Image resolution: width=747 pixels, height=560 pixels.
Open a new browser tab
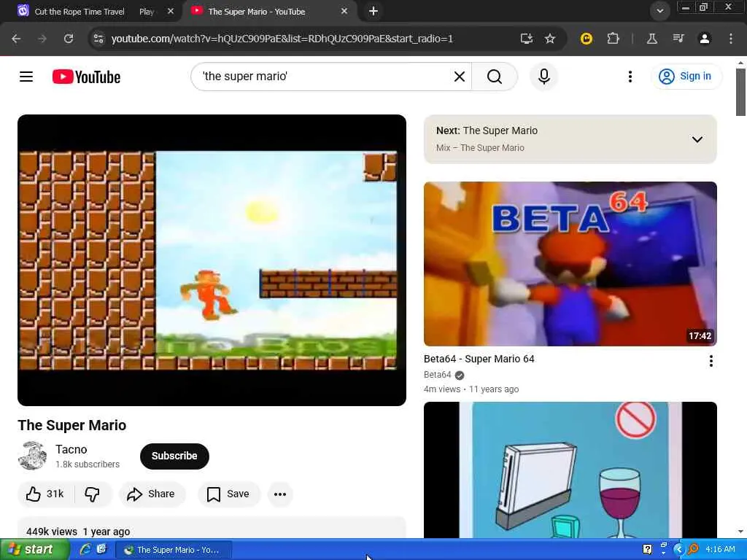pyautogui.click(x=373, y=11)
